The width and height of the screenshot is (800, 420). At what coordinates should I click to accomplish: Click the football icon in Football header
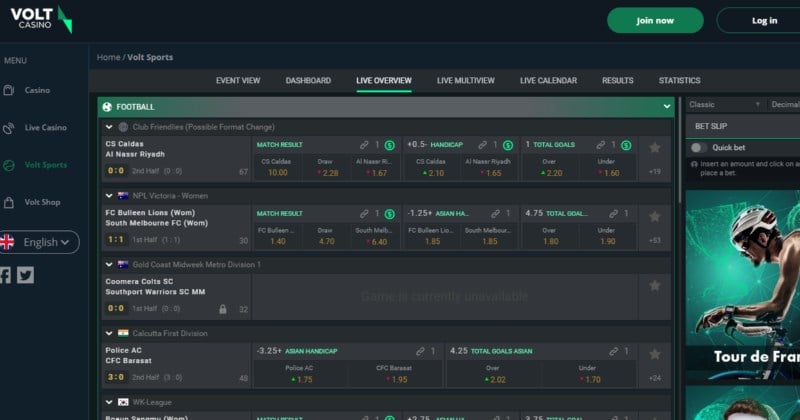pyautogui.click(x=107, y=107)
